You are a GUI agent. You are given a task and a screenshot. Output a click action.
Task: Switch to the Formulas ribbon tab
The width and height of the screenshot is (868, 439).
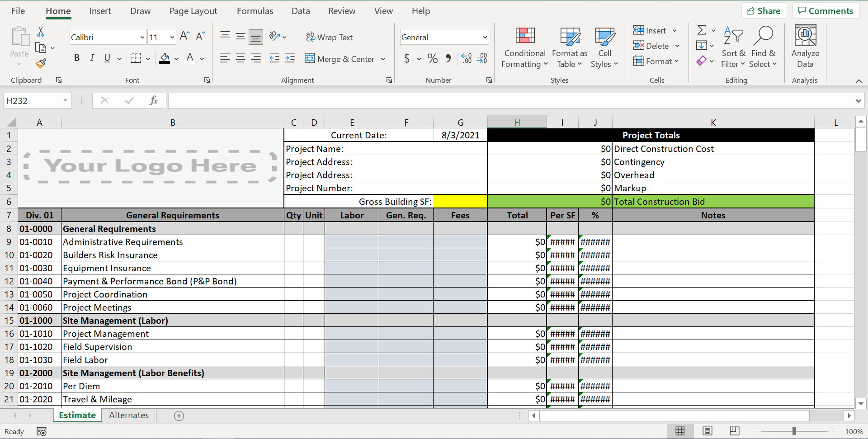coord(255,11)
